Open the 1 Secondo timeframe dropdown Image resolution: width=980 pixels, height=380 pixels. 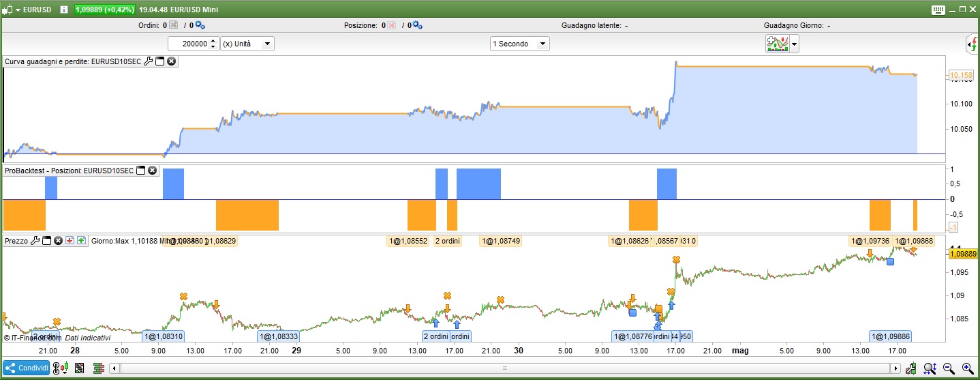click(x=519, y=44)
